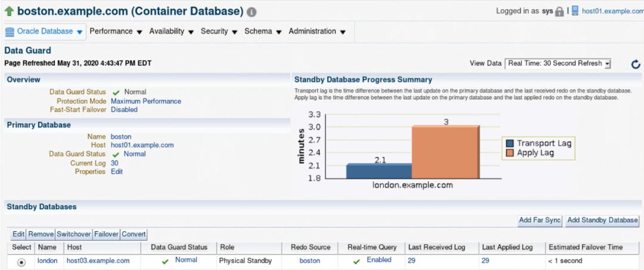Expand the Availability menu

[172, 31]
